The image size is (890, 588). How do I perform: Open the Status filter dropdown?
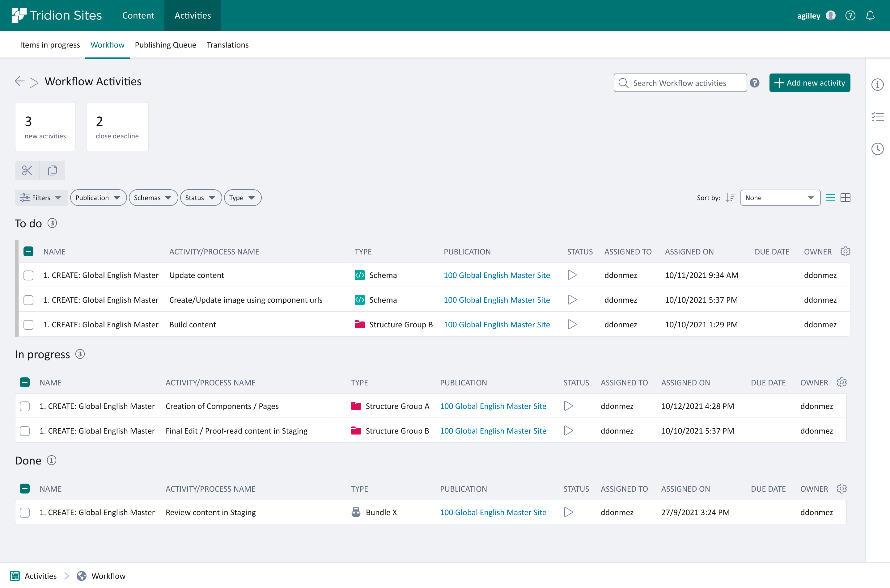coord(201,198)
